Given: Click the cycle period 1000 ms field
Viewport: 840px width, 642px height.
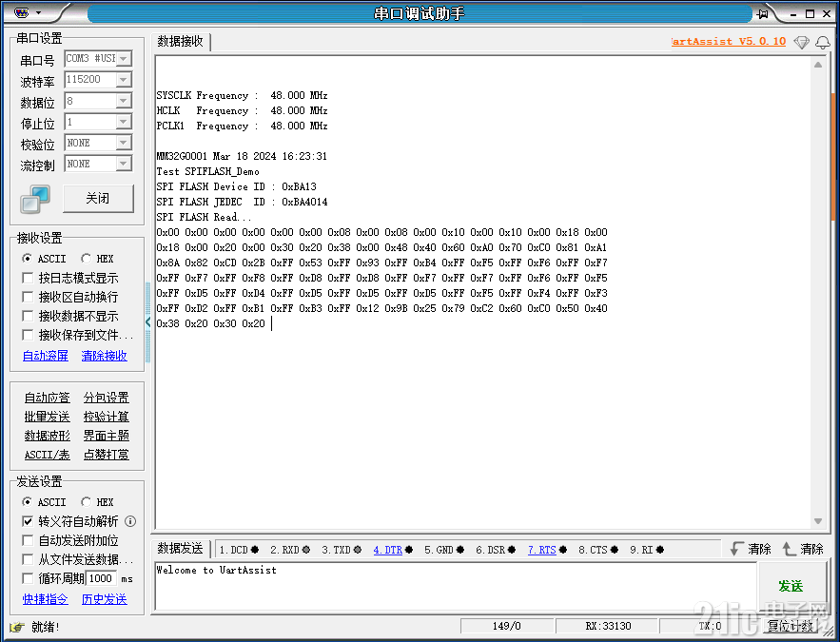Looking at the screenshot, I should pos(101,578).
